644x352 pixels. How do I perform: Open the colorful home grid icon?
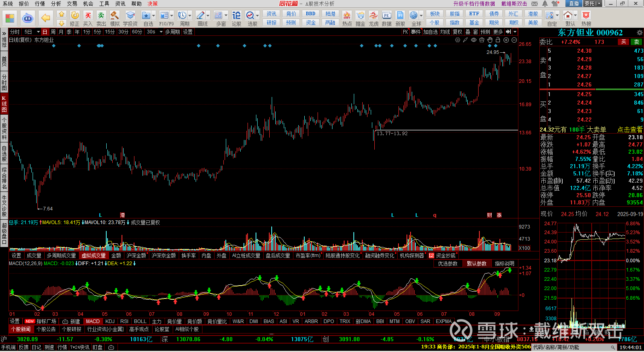point(10,18)
